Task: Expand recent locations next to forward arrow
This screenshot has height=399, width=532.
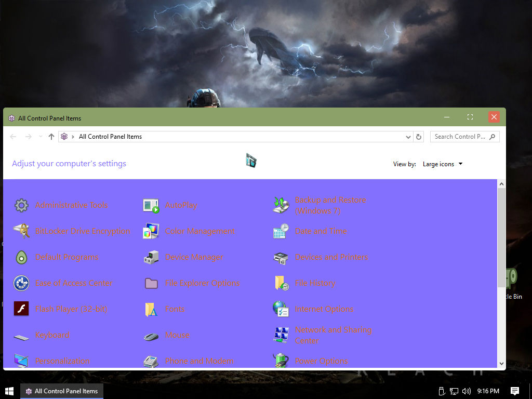Action: (40, 137)
